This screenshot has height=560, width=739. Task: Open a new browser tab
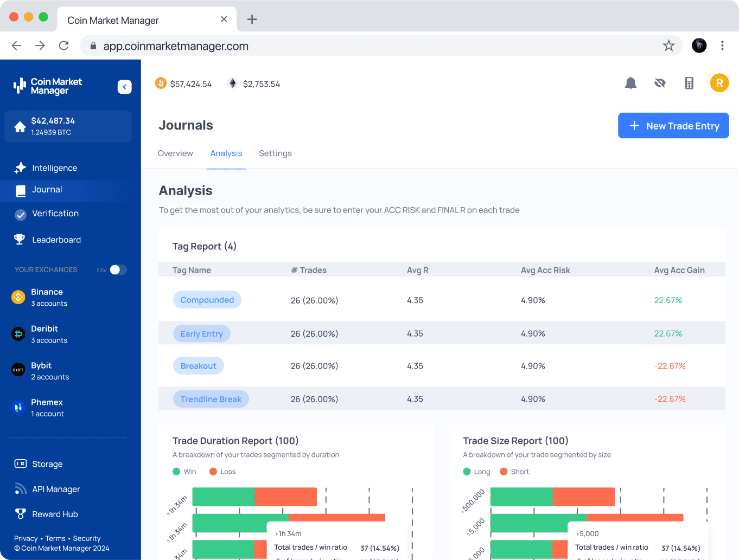point(252,20)
